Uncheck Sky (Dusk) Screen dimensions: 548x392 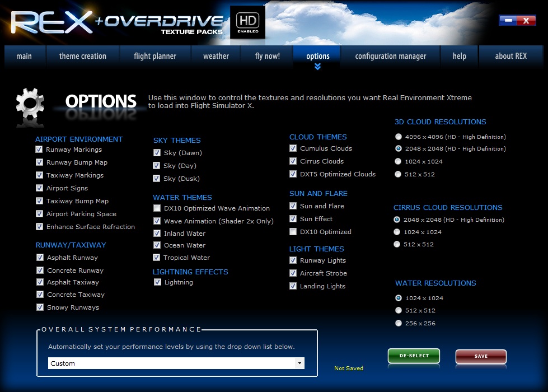coord(156,179)
